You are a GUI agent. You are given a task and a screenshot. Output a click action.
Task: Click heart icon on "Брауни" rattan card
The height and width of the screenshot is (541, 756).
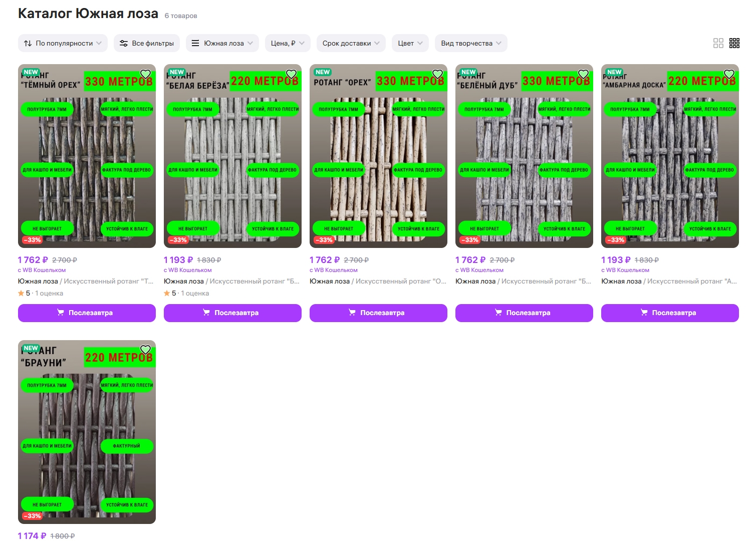[x=145, y=350]
